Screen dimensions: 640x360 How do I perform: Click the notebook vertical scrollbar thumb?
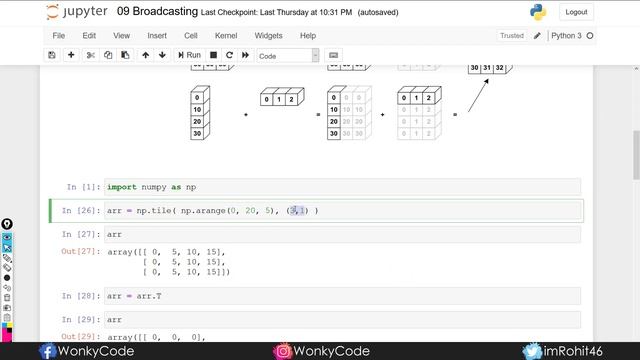(636, 155)
